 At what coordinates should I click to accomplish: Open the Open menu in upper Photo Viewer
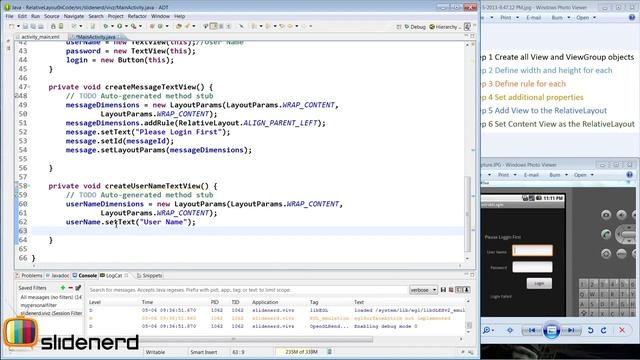coord(586,18)
